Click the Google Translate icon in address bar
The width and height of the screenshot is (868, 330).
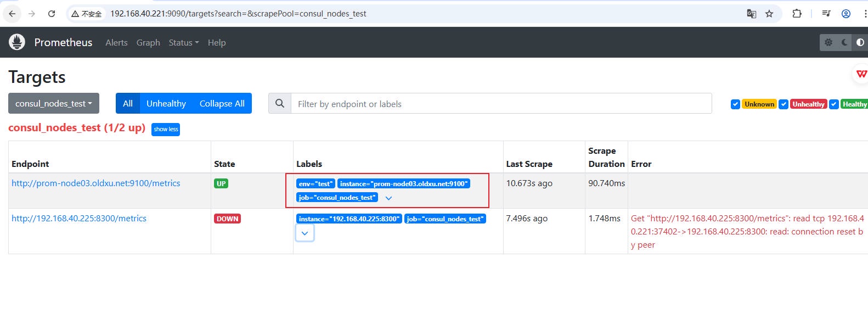point(751,14)
